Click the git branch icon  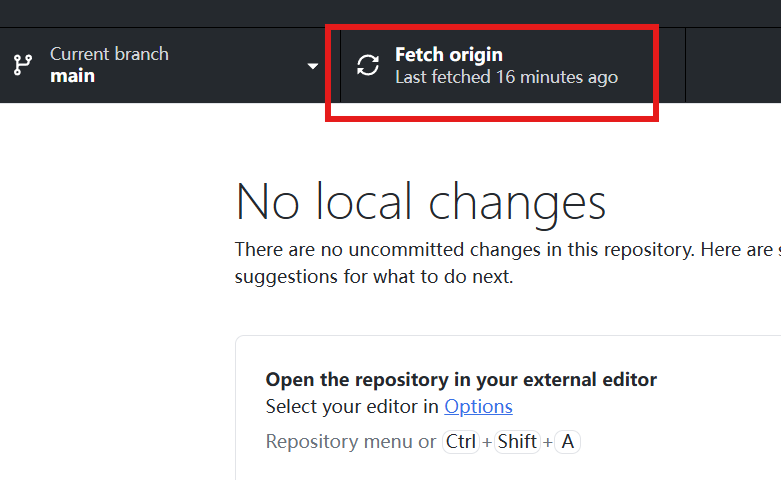click(x=22, y=65)
